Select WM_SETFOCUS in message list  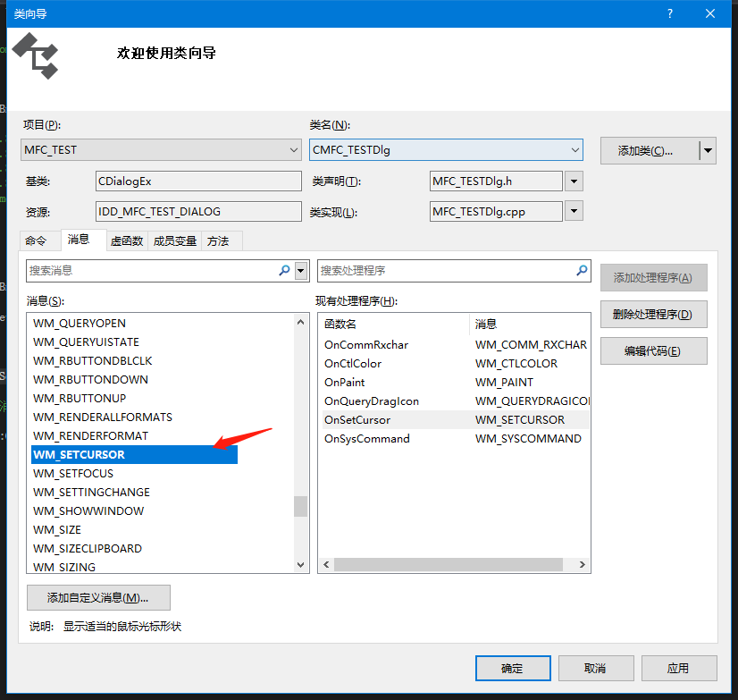(x=73, y=474)
